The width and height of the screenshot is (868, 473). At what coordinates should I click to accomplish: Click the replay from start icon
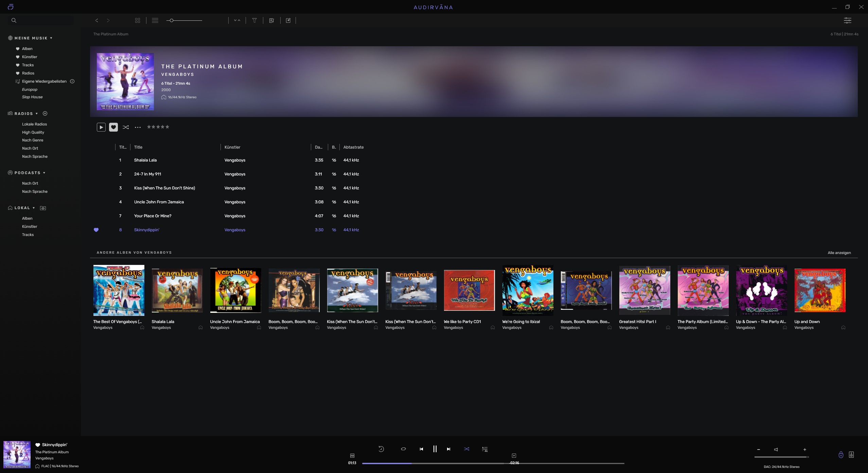(381, 449)
